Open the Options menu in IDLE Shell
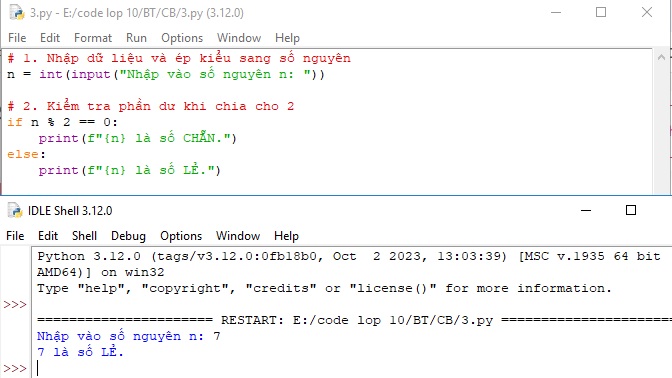The width and height of the screenshot is (672, 378). click(181, 236)
